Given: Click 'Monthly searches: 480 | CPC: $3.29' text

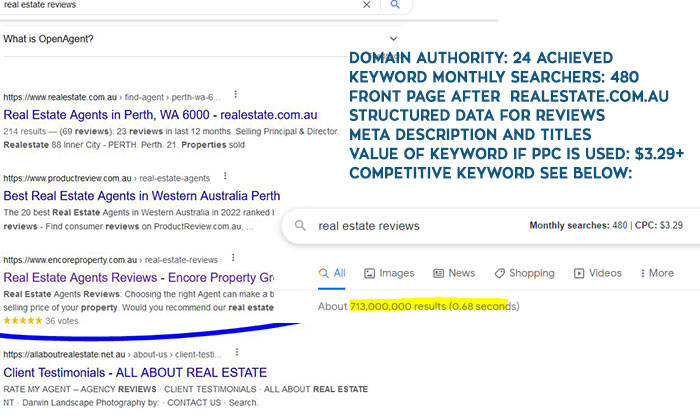Looking at the screenshot, I should click(x=606, y=225).
